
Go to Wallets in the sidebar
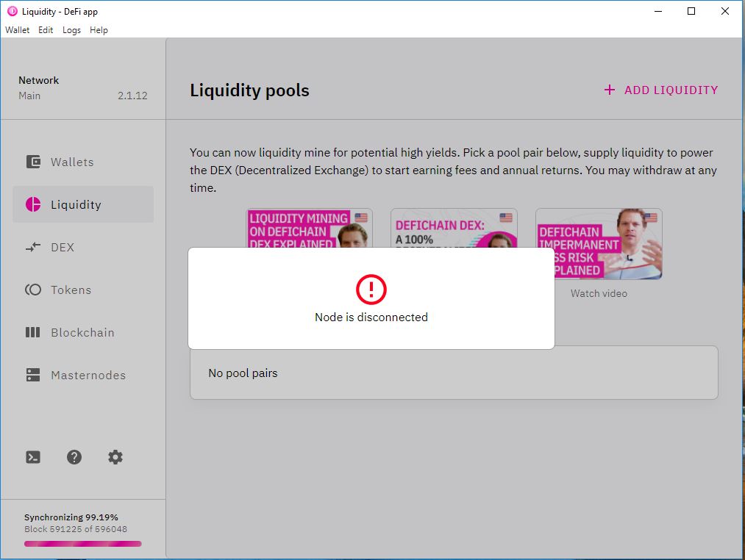click(x=72, y=162)
